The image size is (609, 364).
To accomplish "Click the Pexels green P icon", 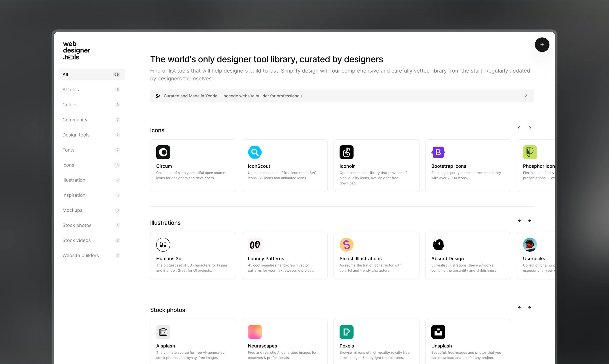I will pos(346,332).
